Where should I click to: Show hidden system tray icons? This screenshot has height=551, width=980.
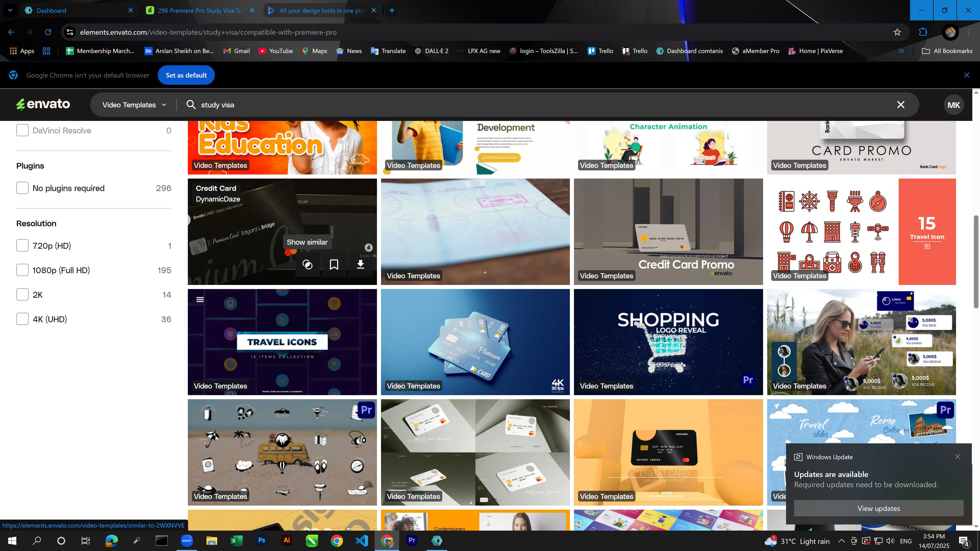(x=841, y=541)
